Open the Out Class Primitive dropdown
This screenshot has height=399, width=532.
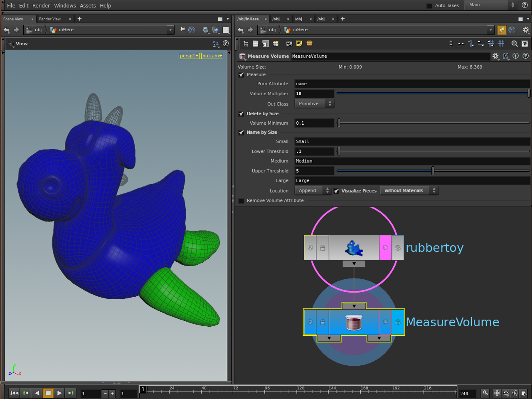click(x=314, y=103)
